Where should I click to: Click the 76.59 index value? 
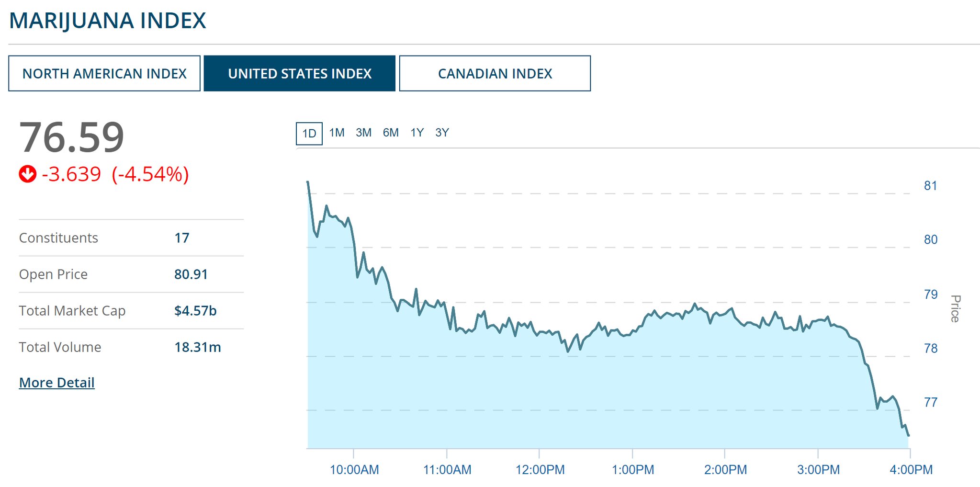tap(72, 138)
